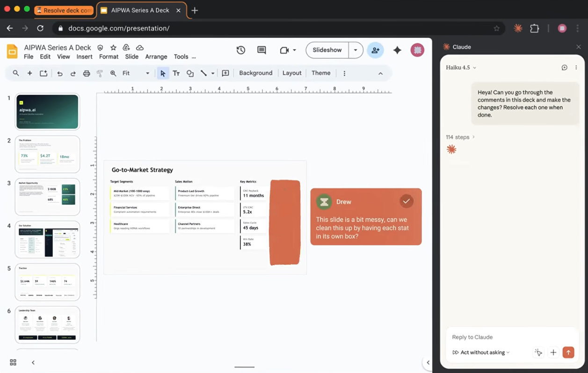Click the share person icon button

coord(375,50)
